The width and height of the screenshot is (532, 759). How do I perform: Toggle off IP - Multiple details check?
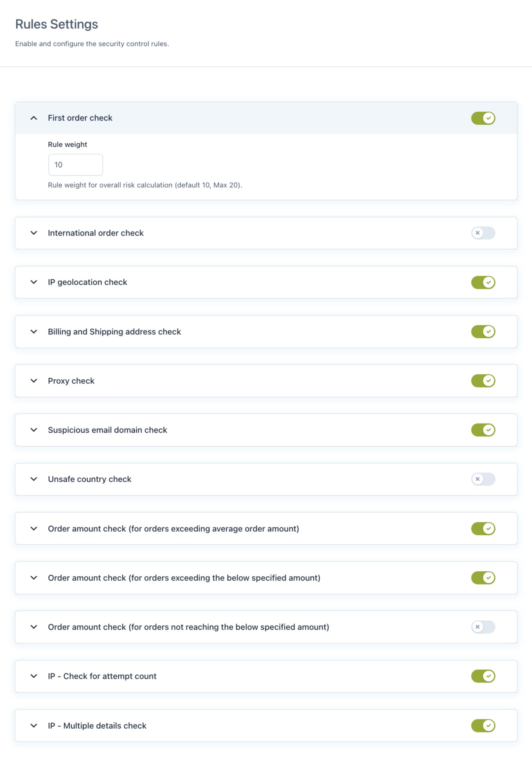pyautogui.click(x=483, y=726)
